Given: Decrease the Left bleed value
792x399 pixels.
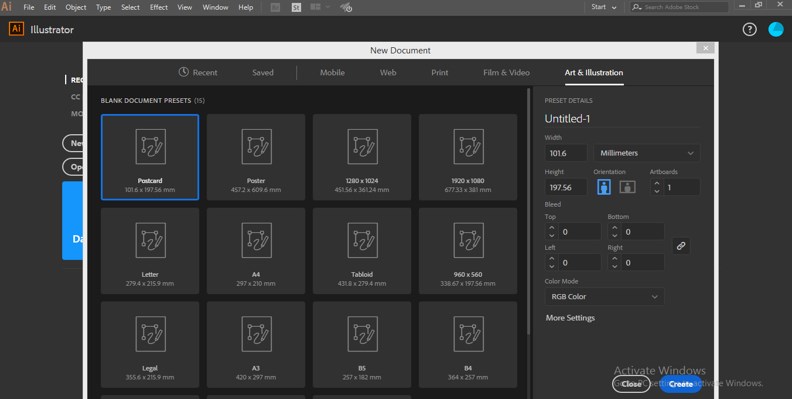Looking at the screenshot, I should [552, 267].
